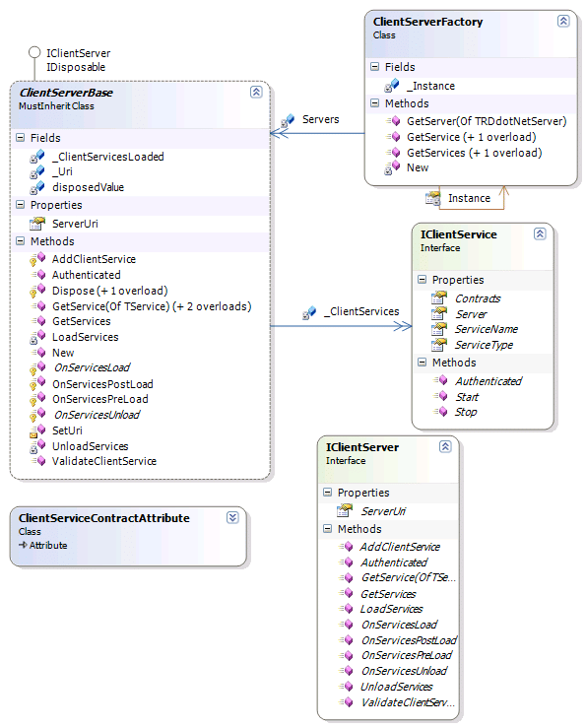The image size is (586, 728).
Task: Collapse Methods section in ClientServerFactory
Action: click(x=374, y=103)
